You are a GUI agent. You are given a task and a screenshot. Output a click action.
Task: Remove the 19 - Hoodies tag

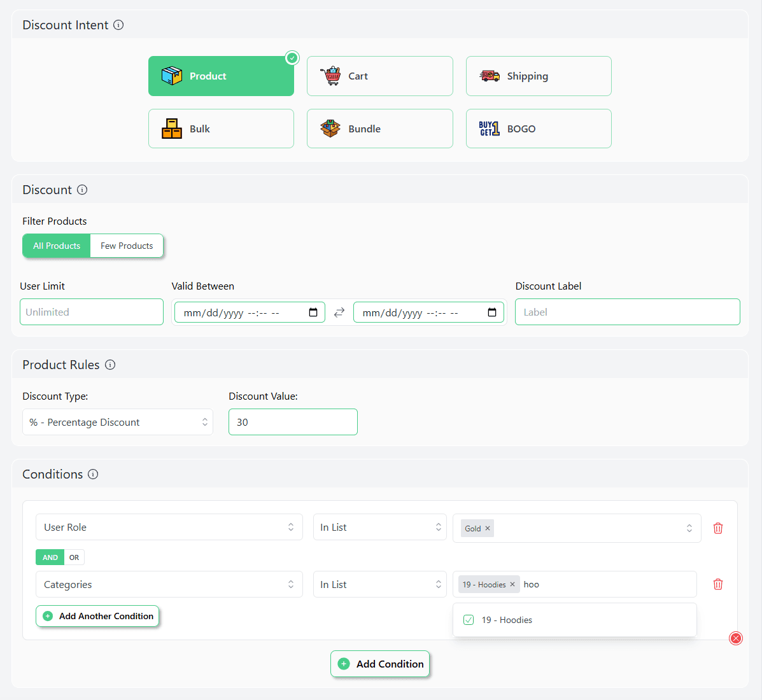pos(512,584)
